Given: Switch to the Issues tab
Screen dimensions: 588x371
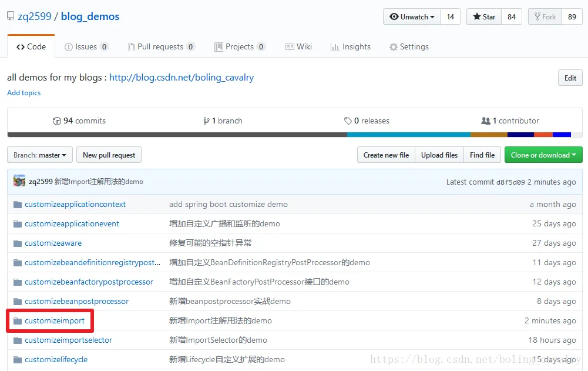Looking at the screenshot, I should 86,47.
